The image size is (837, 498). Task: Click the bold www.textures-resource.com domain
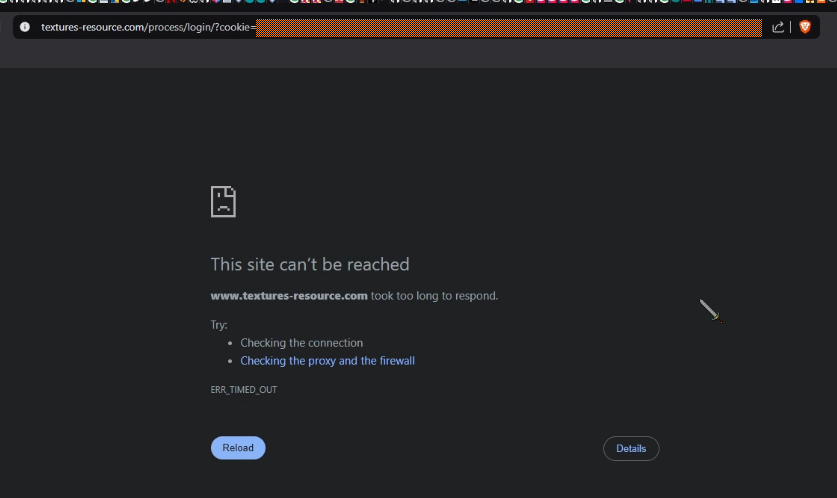289,296
